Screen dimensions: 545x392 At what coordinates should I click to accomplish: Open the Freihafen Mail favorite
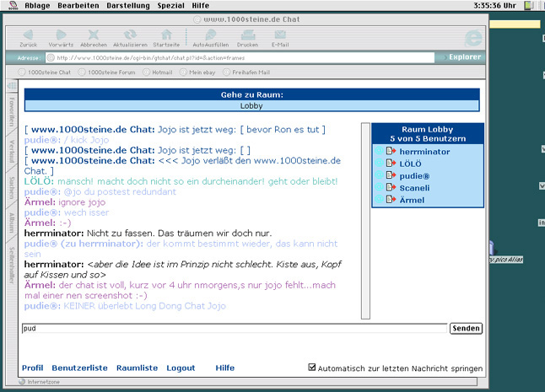[x=247, y=72]
